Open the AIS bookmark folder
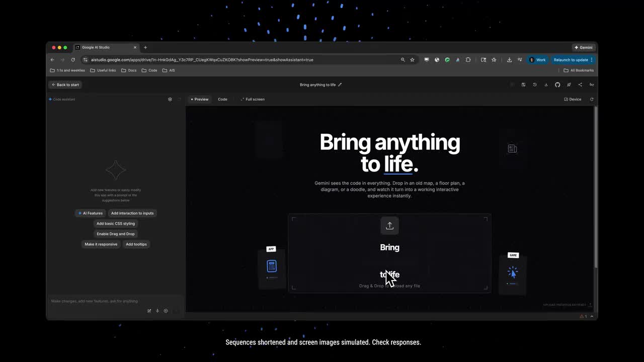The image size is (644, 362). (x=169, y=70)
